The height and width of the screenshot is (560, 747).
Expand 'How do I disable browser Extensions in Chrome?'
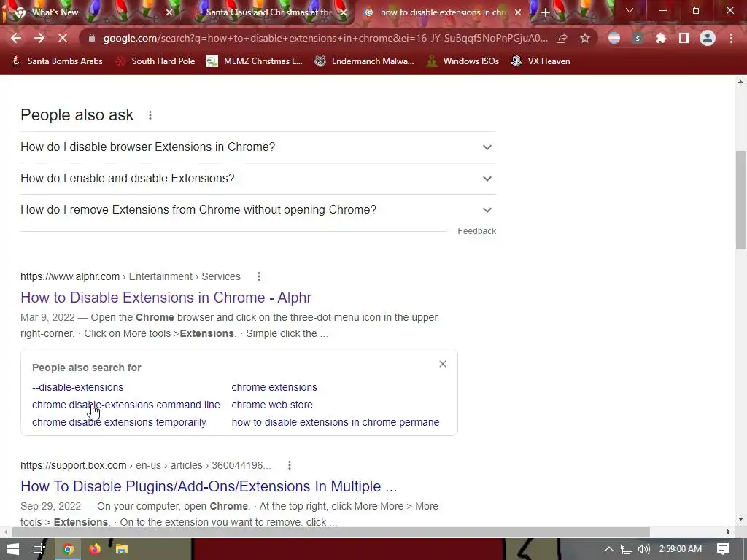click(x=258, y=147)
